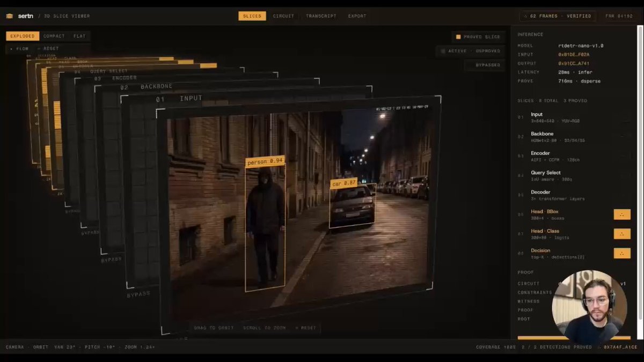Toggle the Proved Slice legend filter
Viewport: 644px width, 362px height.
tap(478, 37)
